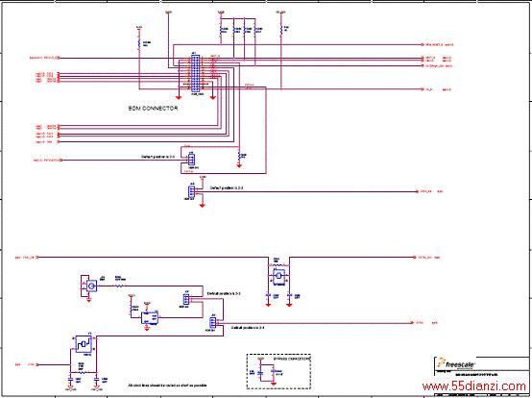Click the 'BYPASS CAPACITORS' heading label
This screenshot has width=532, height=398.
[x=292, y=359]
